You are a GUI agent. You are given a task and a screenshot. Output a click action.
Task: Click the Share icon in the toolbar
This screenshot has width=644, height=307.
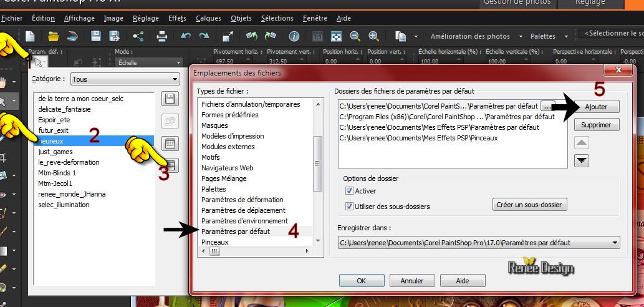click(x=138, y=36)
